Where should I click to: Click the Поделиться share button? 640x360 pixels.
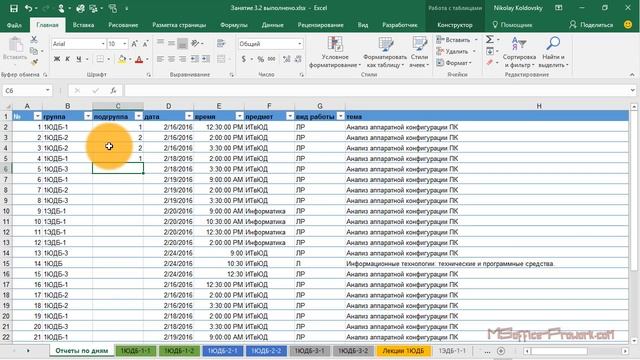[x=591, y=25]
